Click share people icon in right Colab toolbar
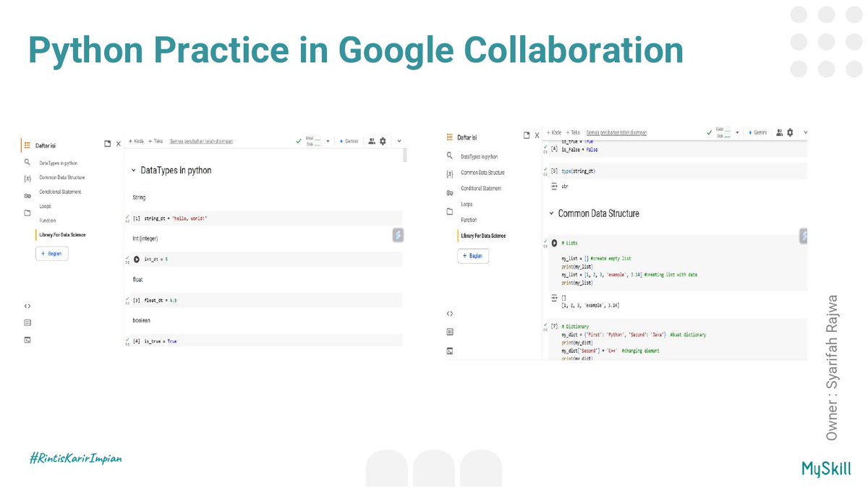 [x=780, y=133]
